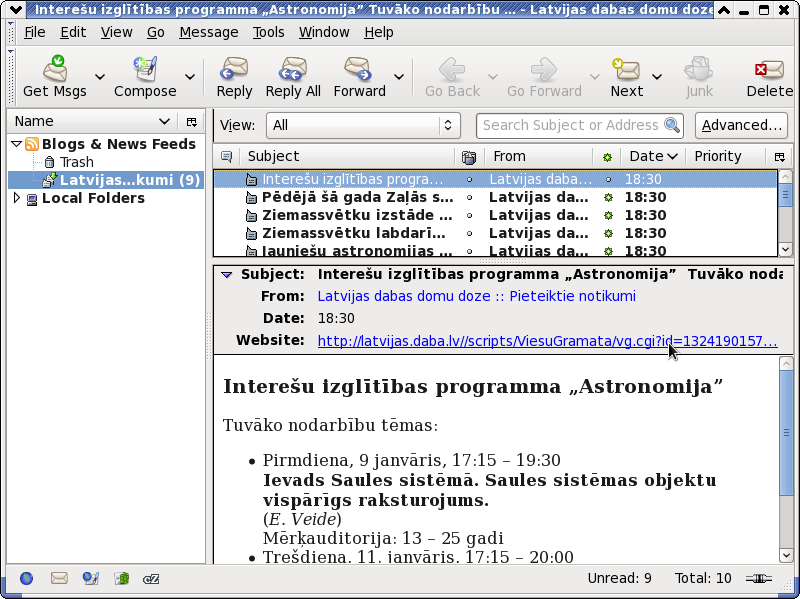Open the Edit menu
The image size is (800, 599).
tap(73, 32)
